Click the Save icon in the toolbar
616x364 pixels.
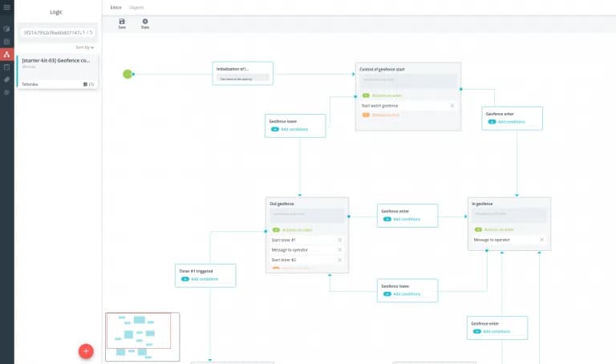[122, 23]
